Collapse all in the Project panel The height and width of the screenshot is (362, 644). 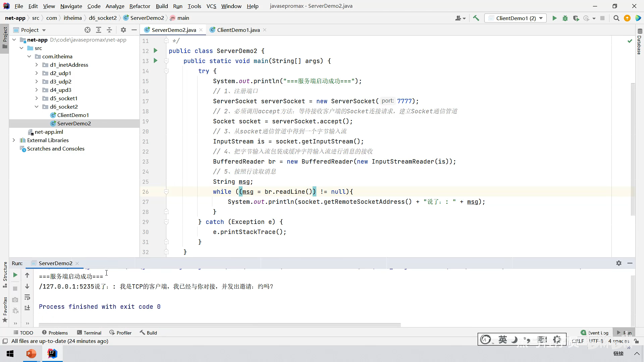pos(109,30)
